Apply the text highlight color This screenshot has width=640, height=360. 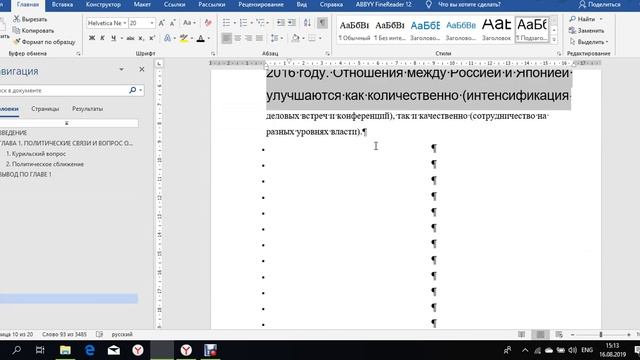pyautogui.click(x=184, y=38)
